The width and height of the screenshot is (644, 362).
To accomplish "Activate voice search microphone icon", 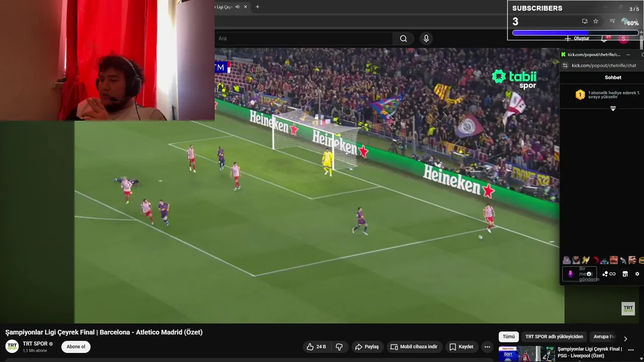I will tap(426, 39).
